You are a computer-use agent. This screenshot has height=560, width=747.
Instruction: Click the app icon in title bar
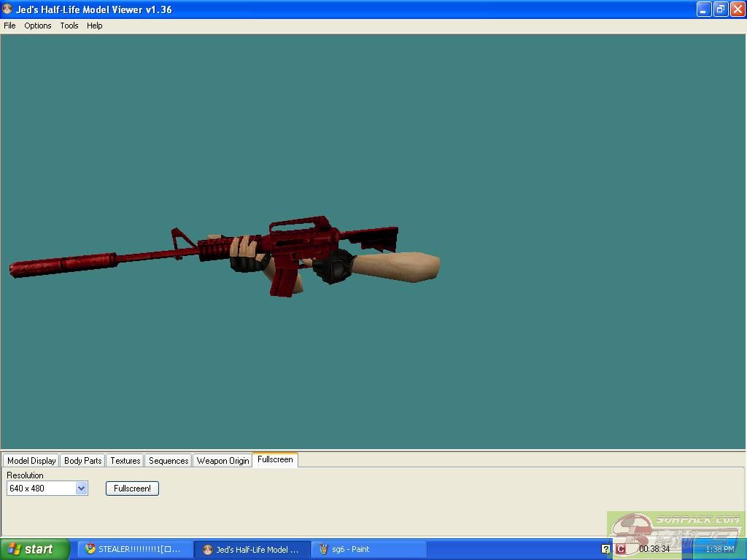[8, 9]
